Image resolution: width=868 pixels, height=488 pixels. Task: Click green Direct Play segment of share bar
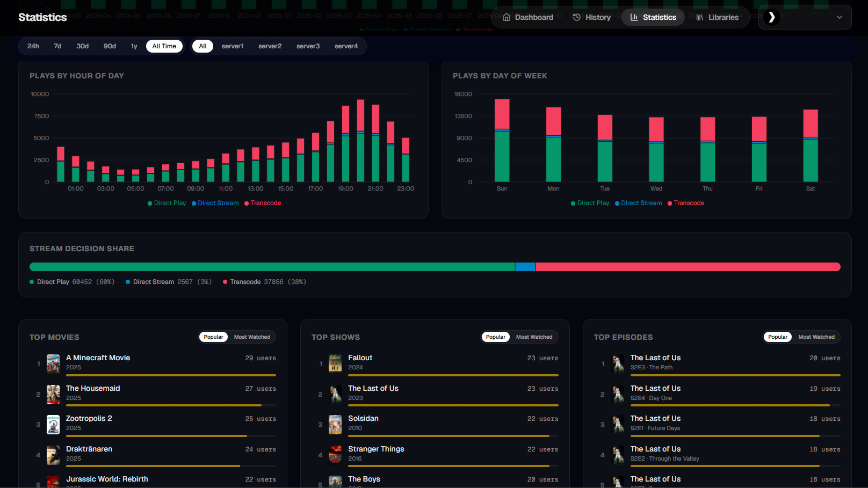(272, 267)
